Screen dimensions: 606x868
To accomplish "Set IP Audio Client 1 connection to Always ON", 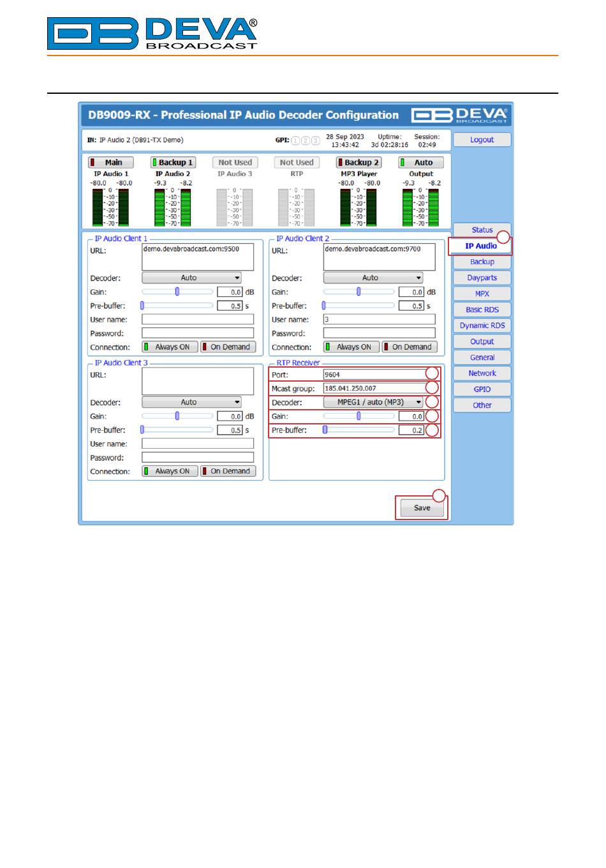I will pyautogui.click(x=170, y=347).
